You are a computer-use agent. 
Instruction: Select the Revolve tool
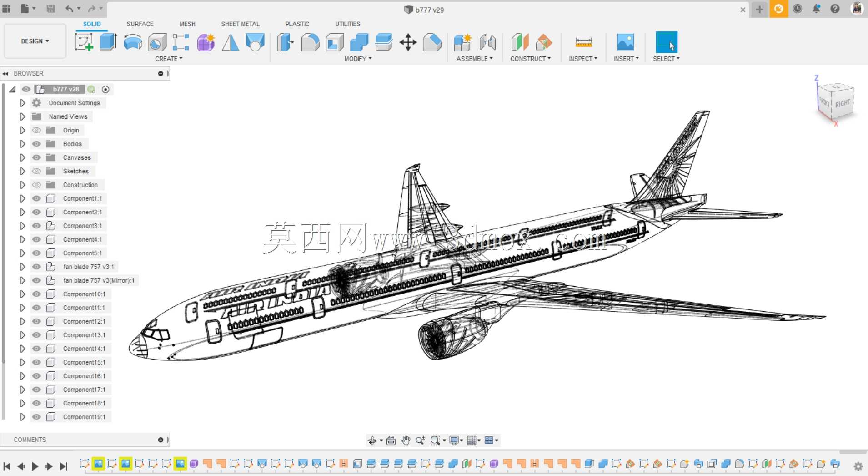[x=133, y=42]
